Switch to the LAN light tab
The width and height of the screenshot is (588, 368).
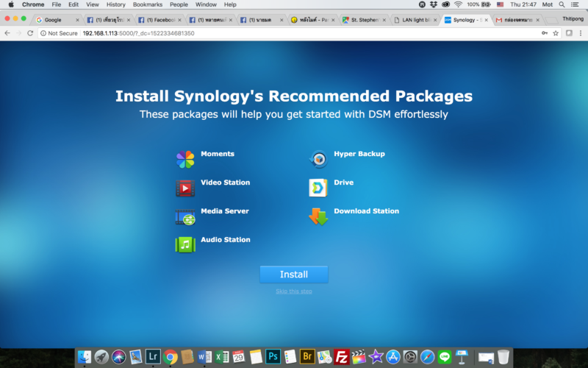tap(415, 20)
